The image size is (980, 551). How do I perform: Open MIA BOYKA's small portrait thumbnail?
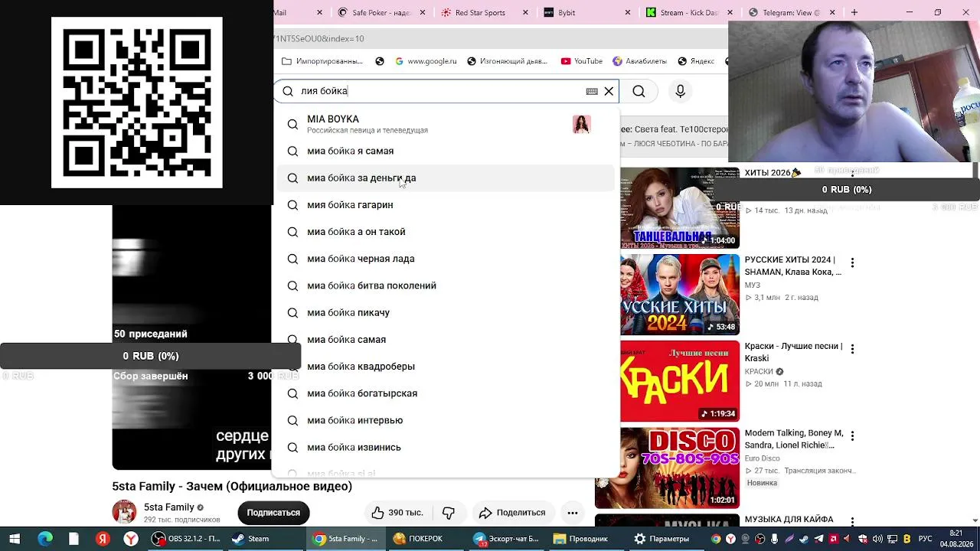point(582,124)
